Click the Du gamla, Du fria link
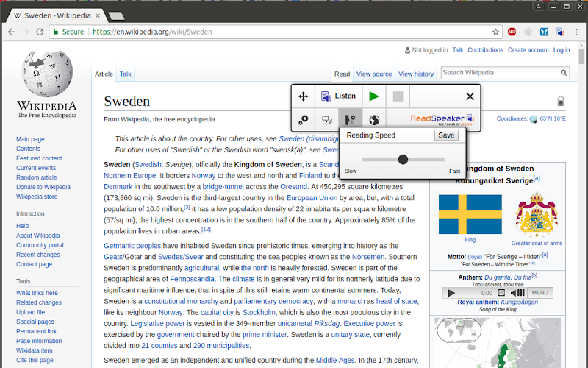588x368 pixels. point(508,277)
